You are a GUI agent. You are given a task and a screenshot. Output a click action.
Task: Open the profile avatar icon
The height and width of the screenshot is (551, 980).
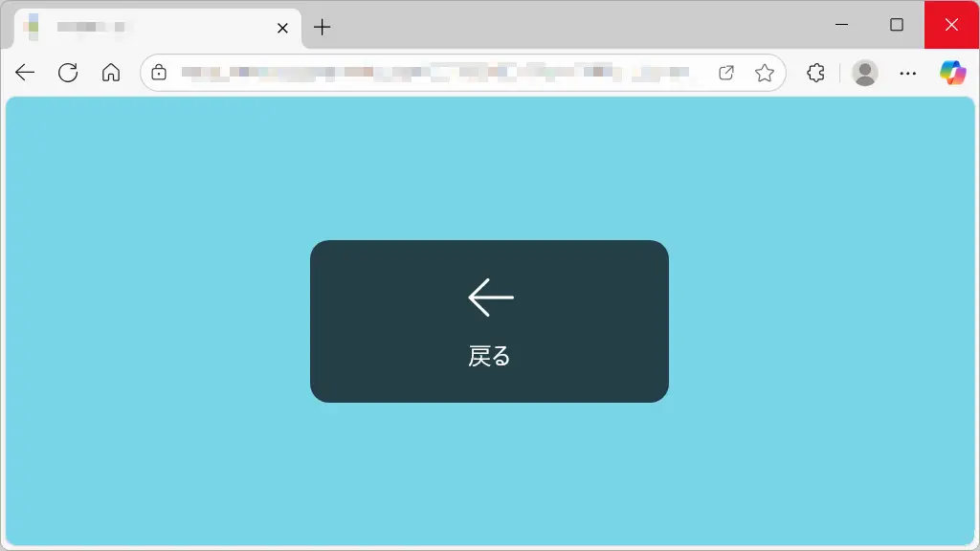[x=865, y=72]
